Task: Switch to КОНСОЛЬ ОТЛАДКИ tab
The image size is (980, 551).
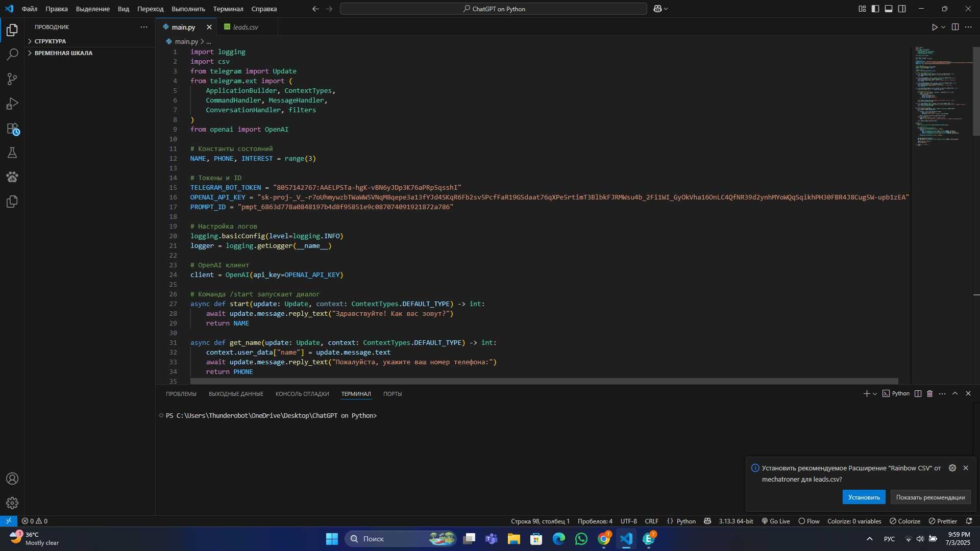Action: (302, 394)
